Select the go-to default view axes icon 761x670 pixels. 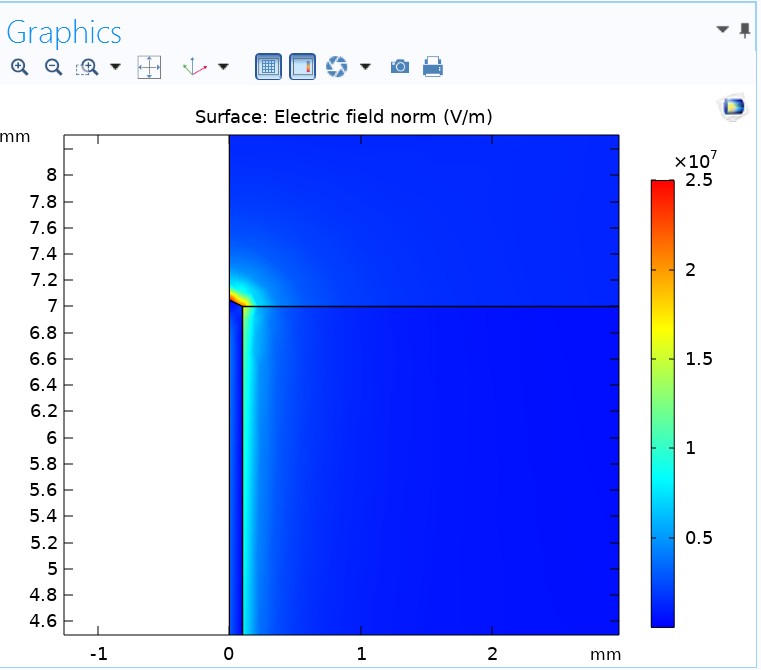pyautogui.click(x=194, y=67)
